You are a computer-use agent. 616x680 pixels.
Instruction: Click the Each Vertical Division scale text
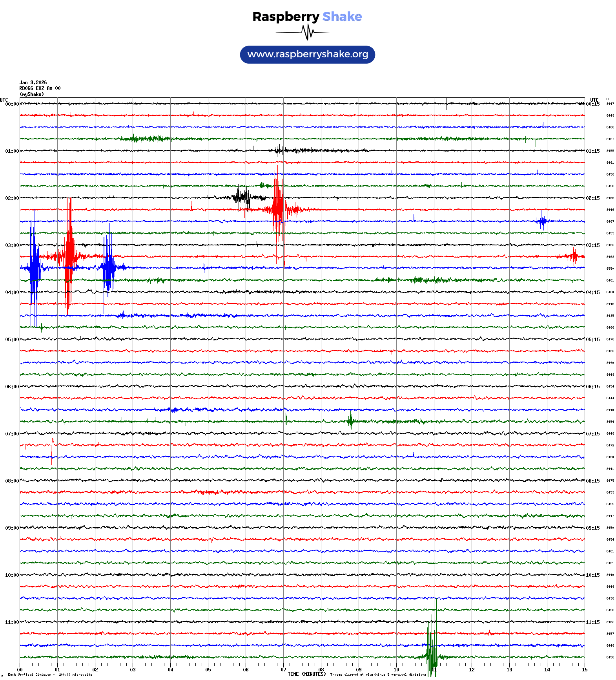click(50, 675)
